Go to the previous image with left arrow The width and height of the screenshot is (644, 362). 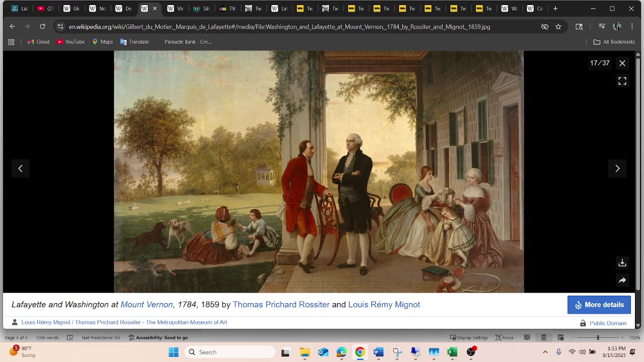tap(21, 168)
